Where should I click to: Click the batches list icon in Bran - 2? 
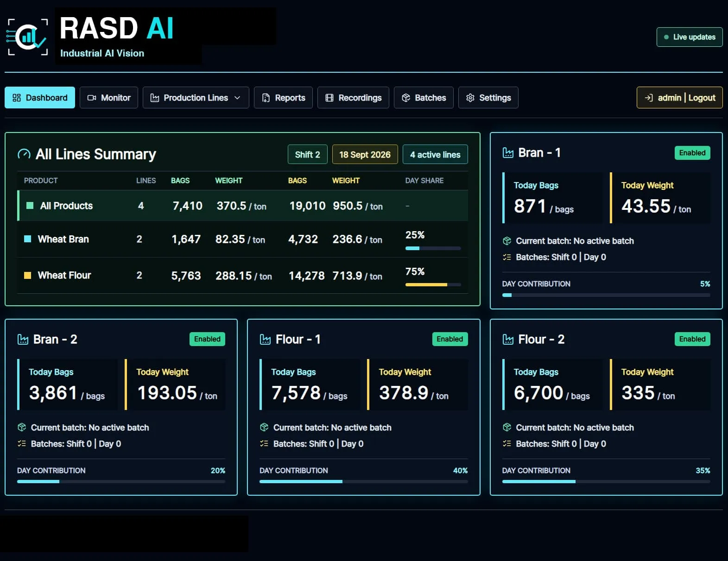(x=22, y=444)
